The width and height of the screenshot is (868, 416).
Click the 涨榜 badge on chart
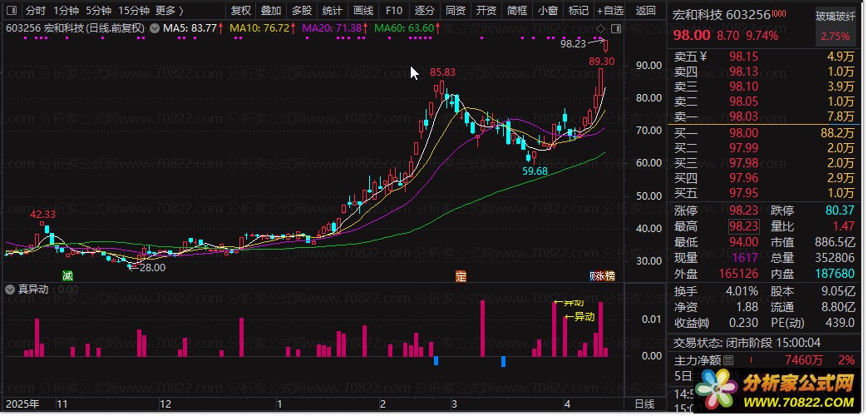[x=605, y=276]
